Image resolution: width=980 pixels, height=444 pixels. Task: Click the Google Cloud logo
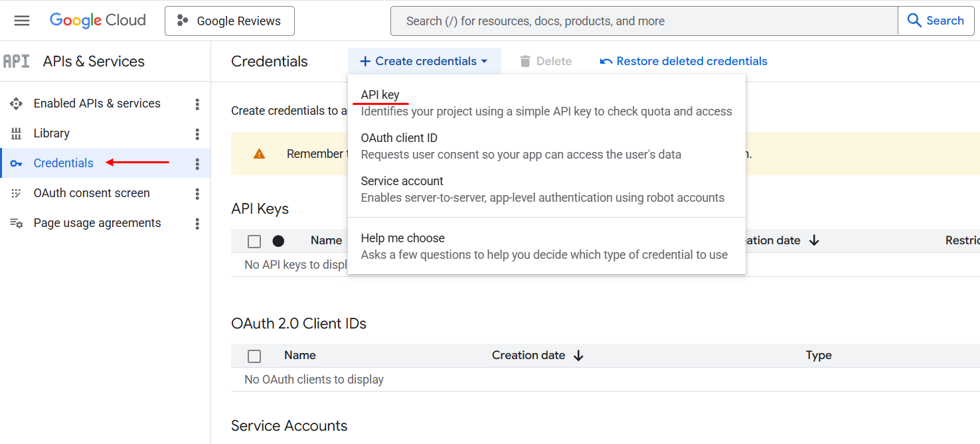(98, 21)
